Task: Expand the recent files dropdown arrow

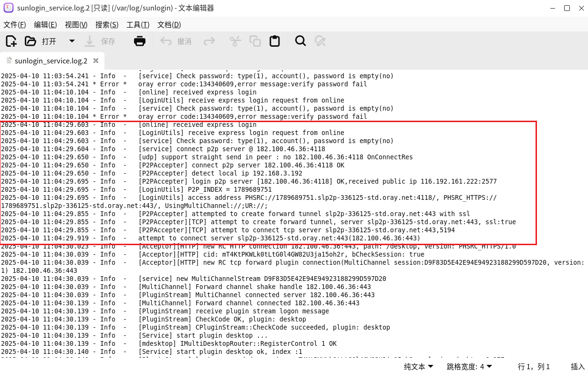Action: point(72,41)
